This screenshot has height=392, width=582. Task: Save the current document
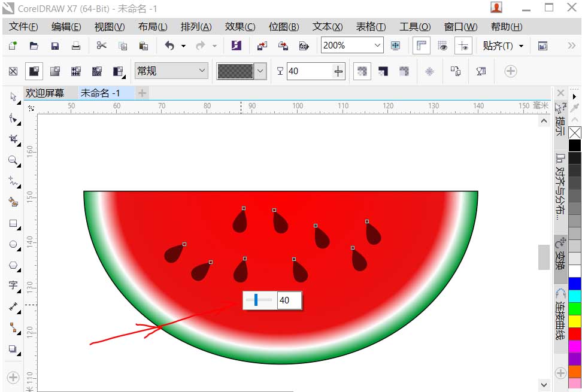click(55, 45)
